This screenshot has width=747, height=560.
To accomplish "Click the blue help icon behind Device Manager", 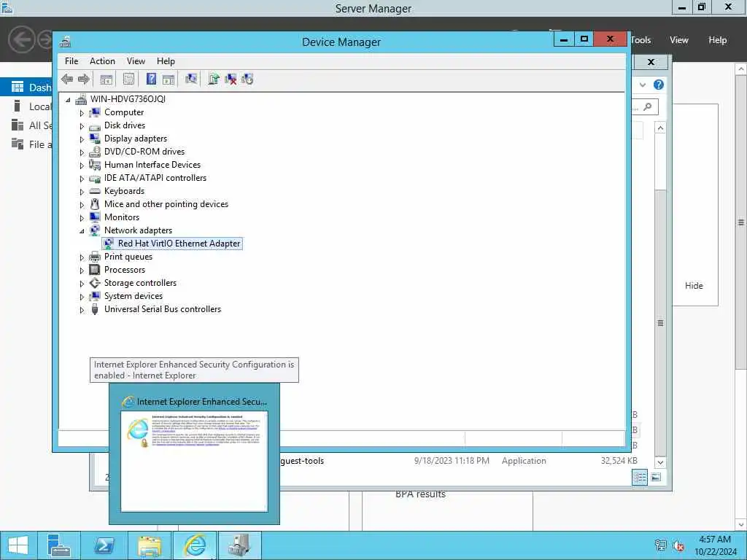I will click(x=659, y=85).
